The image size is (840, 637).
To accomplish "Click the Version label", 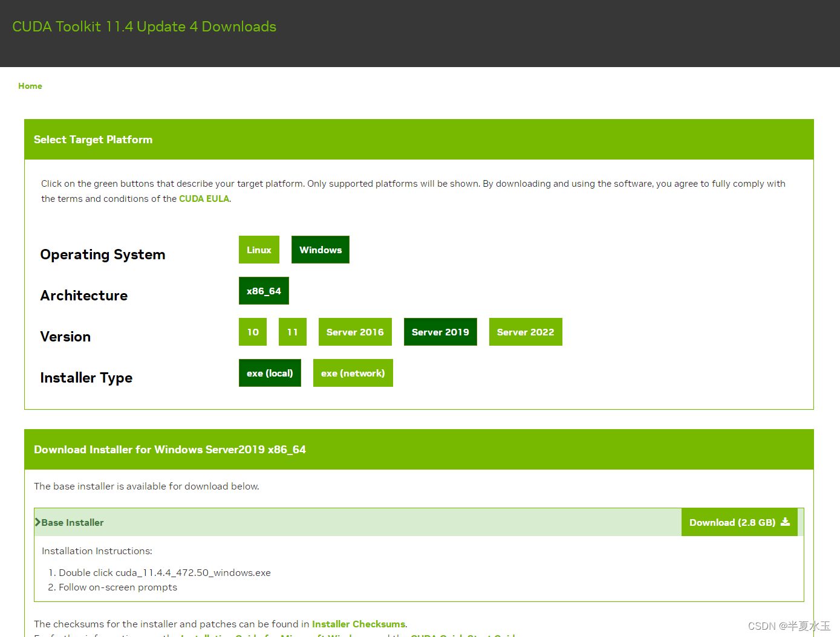I will pyautogui.click(x=65, y=337).
